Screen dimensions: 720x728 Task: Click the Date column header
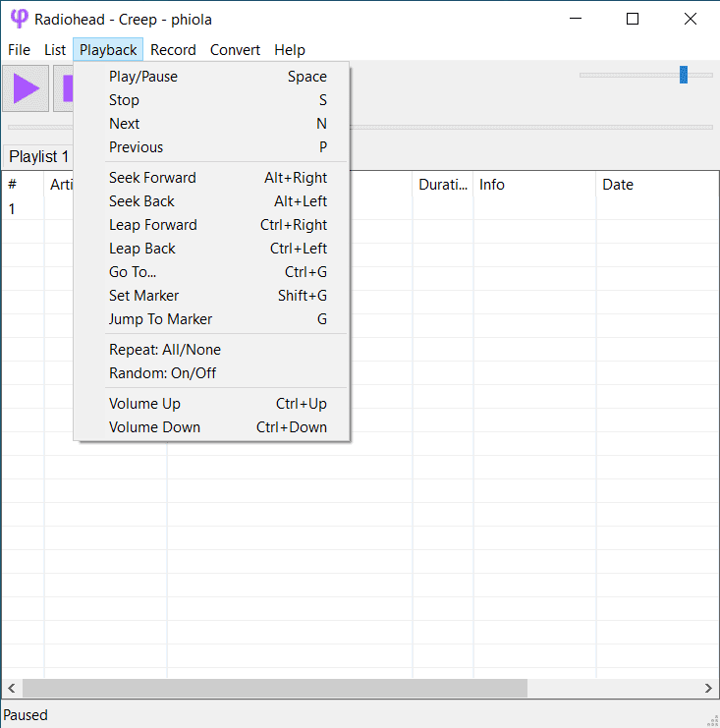pyautogui.click(x=657, y=185)
